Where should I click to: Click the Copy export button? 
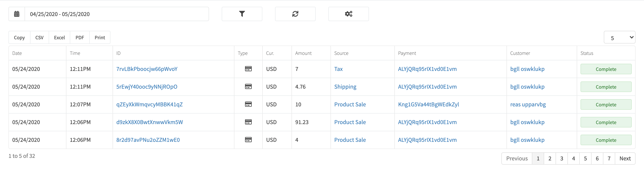[x=19, y=37]
